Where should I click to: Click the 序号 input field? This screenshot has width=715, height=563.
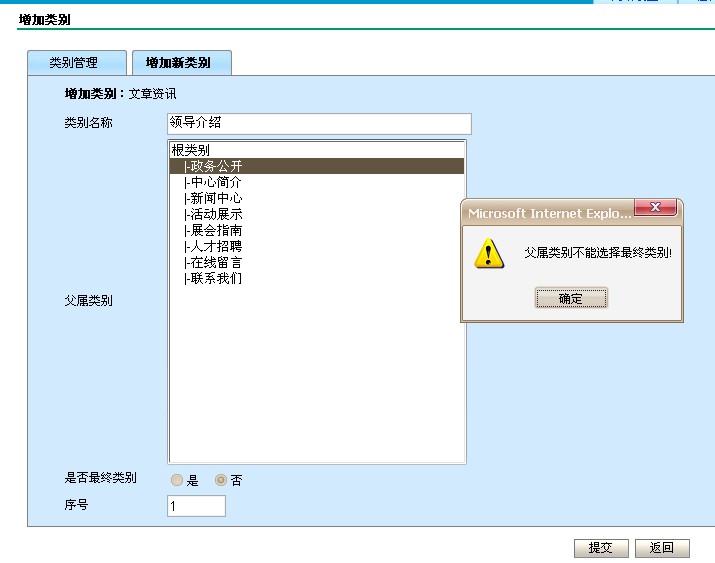(x=196, y=506)
